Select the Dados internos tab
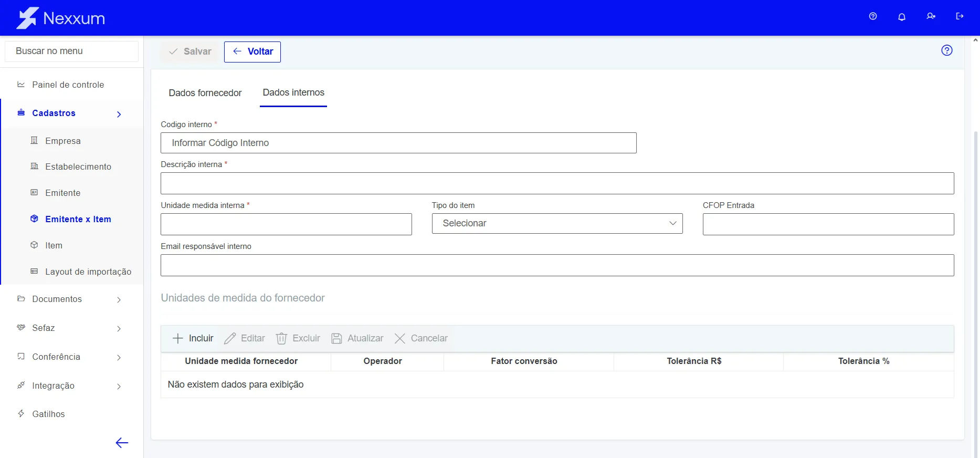The image size is (980, 458). click(x=293, y=92)
